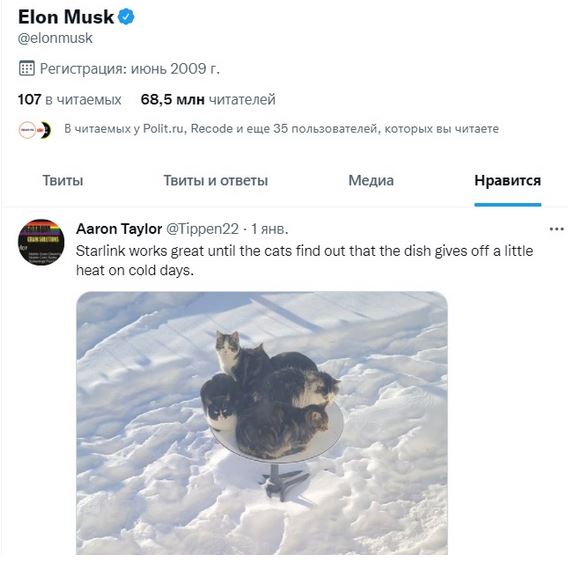
Task: Click the 1 янв. tweet timestamp
Action: coord(270,229)
